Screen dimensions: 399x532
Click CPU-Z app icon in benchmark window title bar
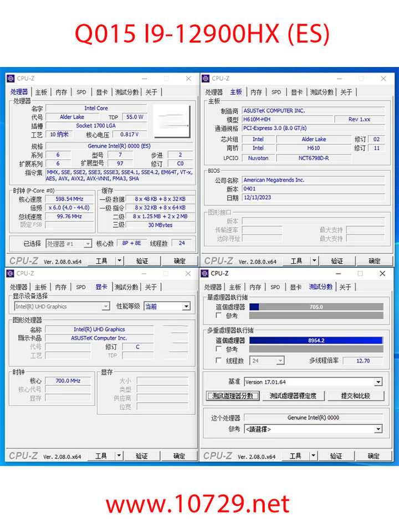click(x=204, y=273)
